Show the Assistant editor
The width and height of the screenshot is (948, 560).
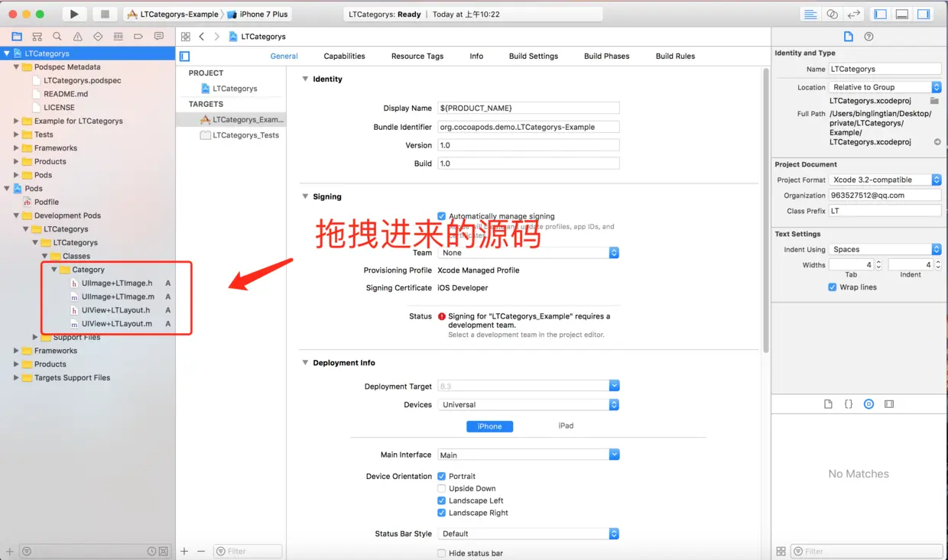[832, 14]
